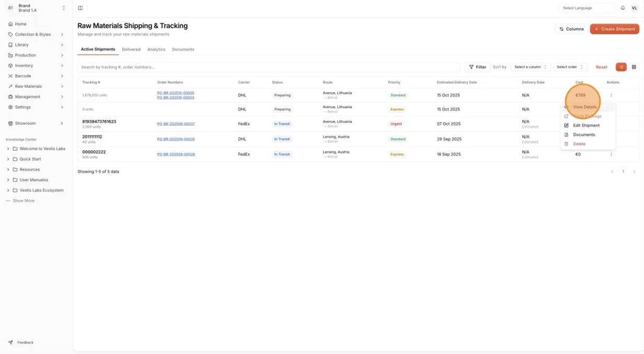Open the Analytics tab
This screenshot has width=644, height=354.
(x=156, y=50)
